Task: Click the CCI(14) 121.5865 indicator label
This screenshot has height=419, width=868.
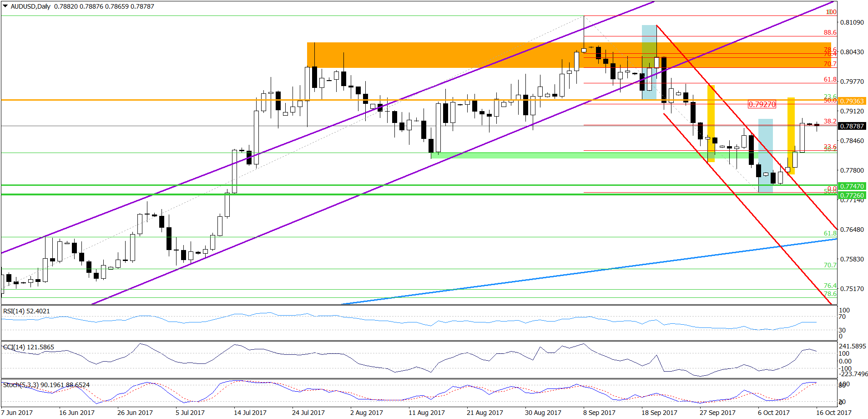Action: click(29, 347)
